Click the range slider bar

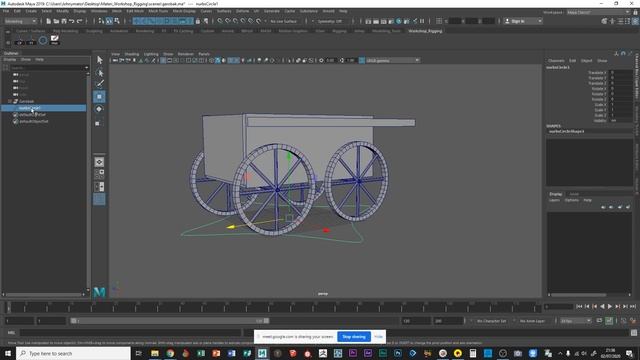click(170, 321)
